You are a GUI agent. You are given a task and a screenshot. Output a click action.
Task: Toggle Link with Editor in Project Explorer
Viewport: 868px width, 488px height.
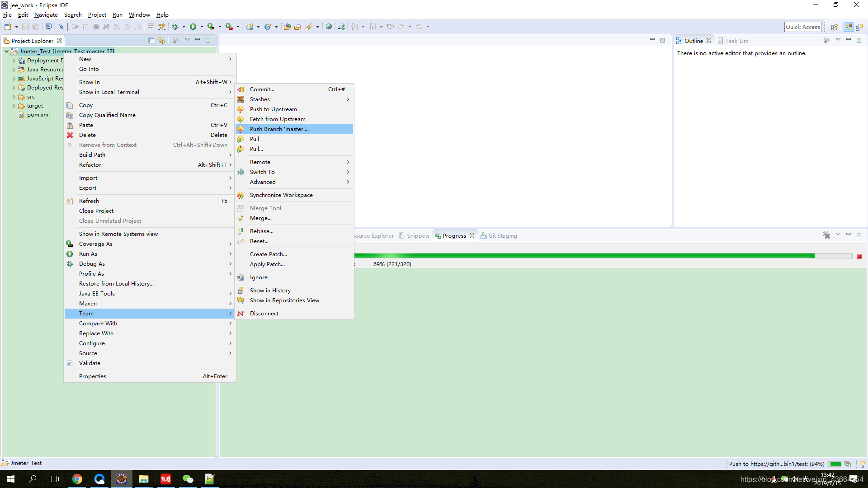[x=161, y=41]
